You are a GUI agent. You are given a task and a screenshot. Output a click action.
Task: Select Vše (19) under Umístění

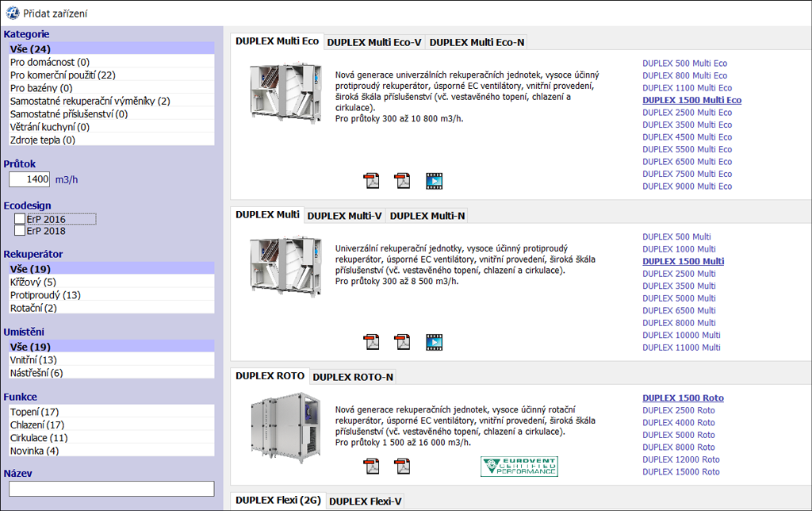[111, 346]
